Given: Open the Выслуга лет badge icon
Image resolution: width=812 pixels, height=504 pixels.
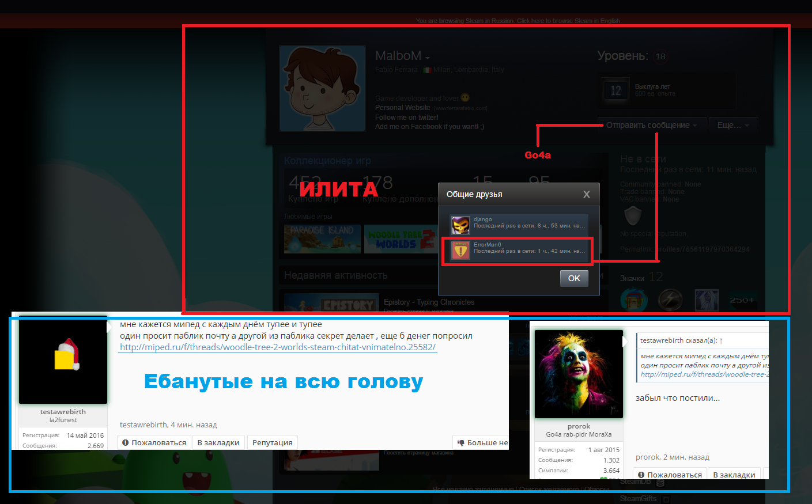Looking at the screenshot, I should (x=615, y=90).
